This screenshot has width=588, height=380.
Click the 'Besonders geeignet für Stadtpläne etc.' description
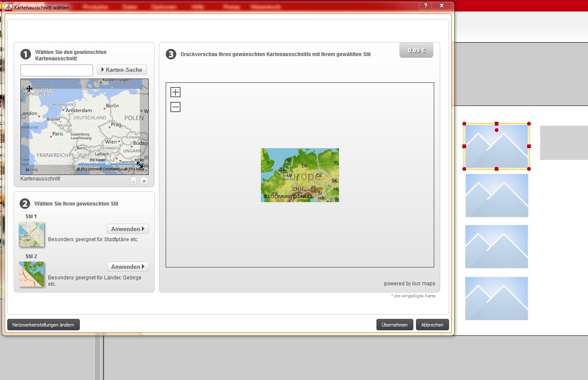coord(93,239)
